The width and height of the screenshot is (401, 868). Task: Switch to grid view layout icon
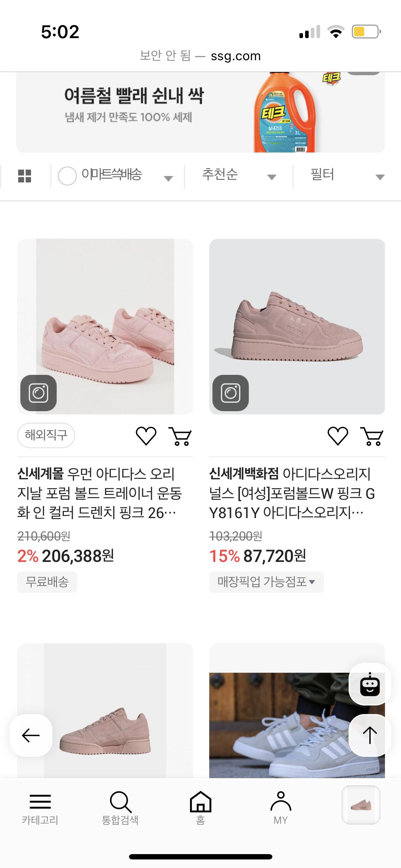click(25, 176)
